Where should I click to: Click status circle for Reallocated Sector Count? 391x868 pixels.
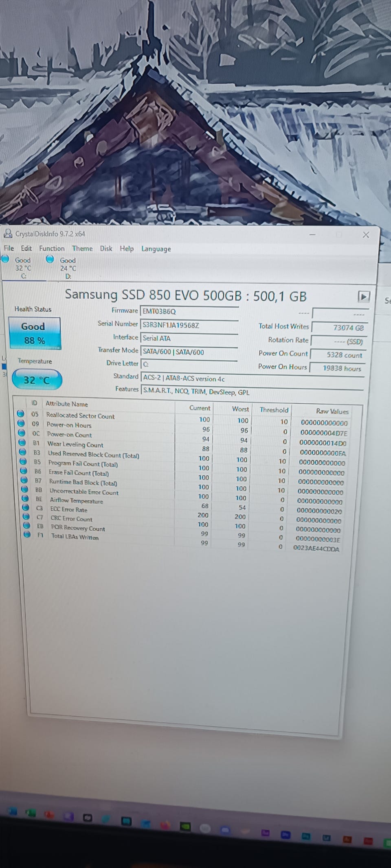(x=20, y=413)
